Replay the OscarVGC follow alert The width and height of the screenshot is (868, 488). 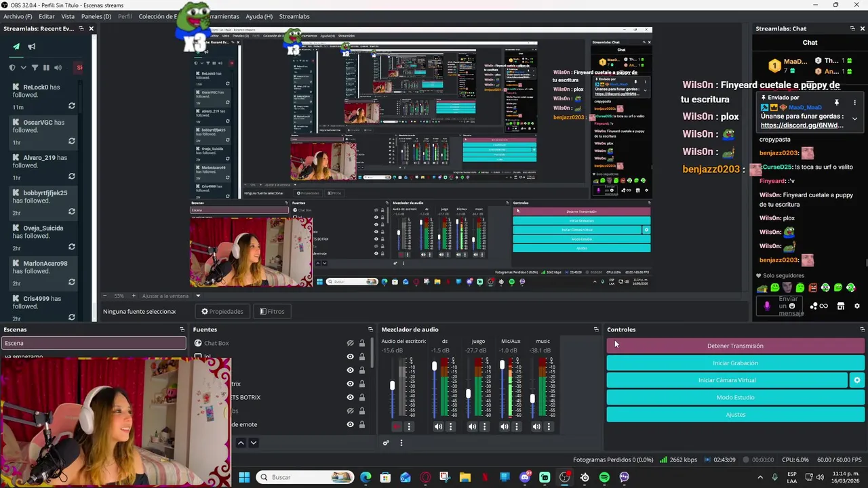(x=72, y=141)
